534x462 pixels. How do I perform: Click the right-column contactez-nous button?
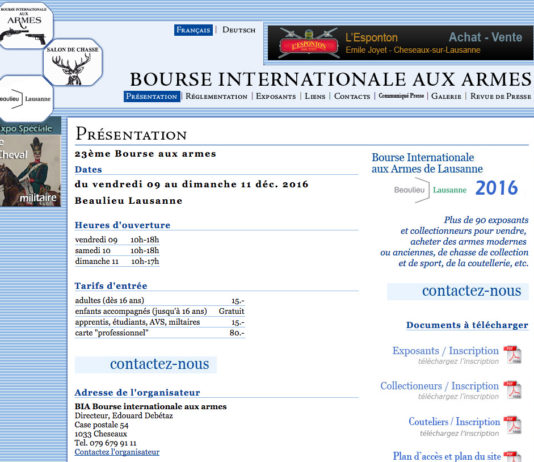tap(458, 291)
